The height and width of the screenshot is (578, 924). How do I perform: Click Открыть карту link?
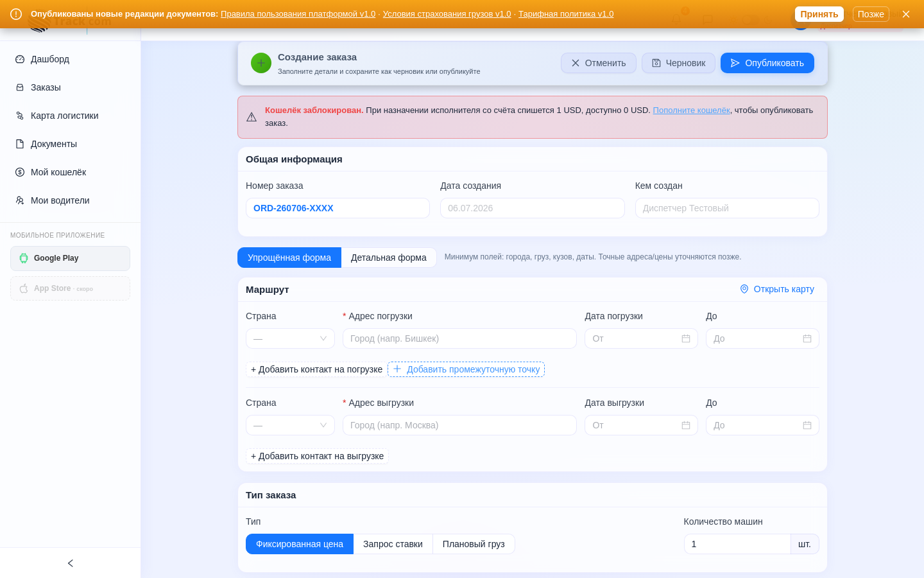(x=777, y=289)
